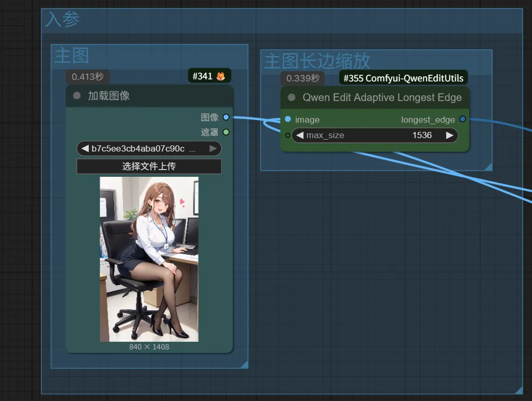The height and width of the screenshot is (401, 532).
Task: Click the max_size widget input socket dot
Action: click(288, 136)
